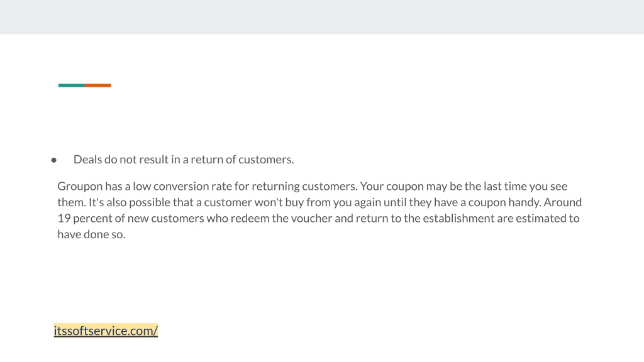The image size is (644, 362).
Task: Click the words "conversion rate"
Action: (192, 186)
